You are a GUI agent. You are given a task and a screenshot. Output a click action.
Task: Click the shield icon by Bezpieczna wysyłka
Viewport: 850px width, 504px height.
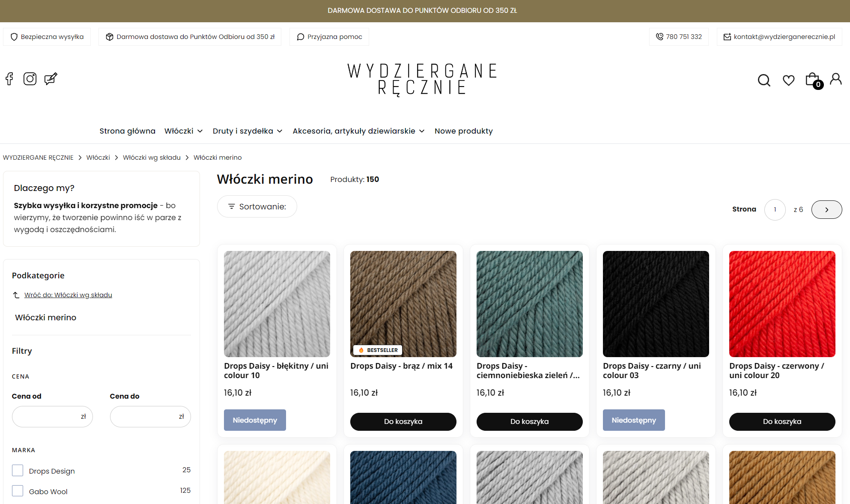coord(14,37)
